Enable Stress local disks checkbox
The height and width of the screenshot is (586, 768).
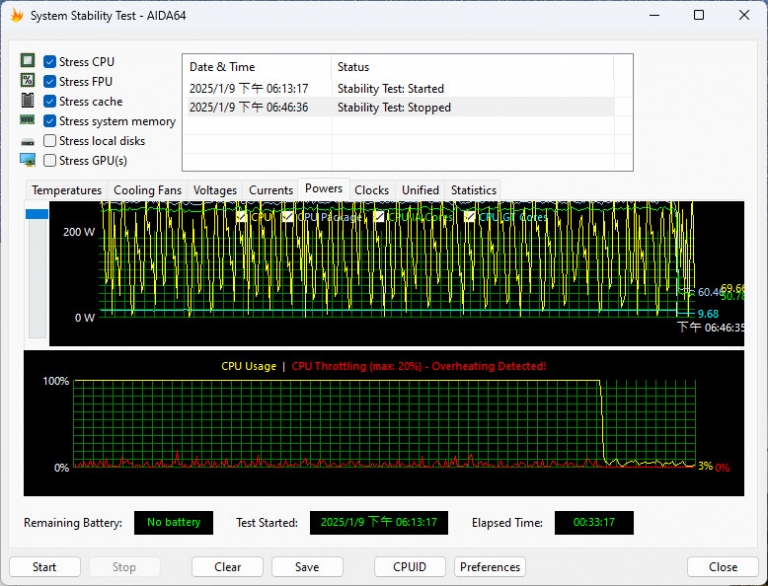(x=49, y=141)
